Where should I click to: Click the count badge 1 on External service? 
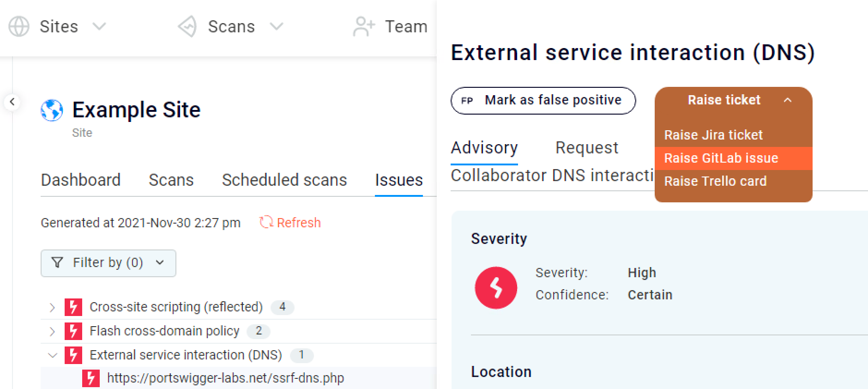click(x=301, y=355)
